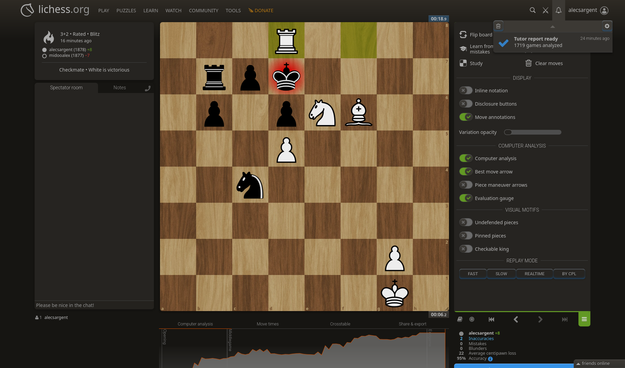Close the green analysis menu button
The image size is (625, 368).
click(584, 319)
